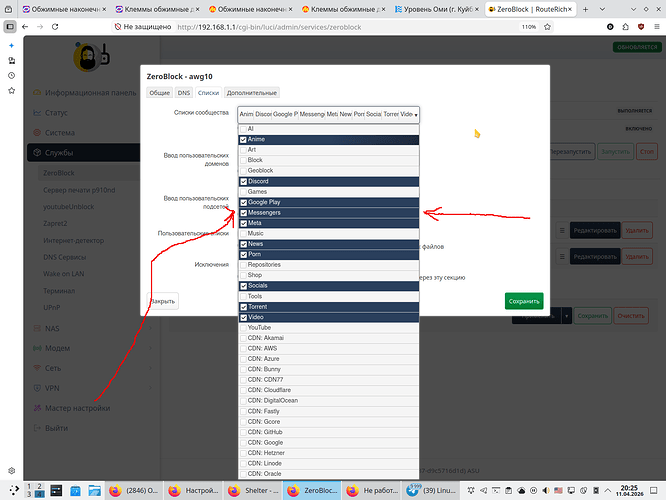The height and width of the screenshot is (500, 666).
Task: Check the Games checkbox
Action: click(243, 192)
